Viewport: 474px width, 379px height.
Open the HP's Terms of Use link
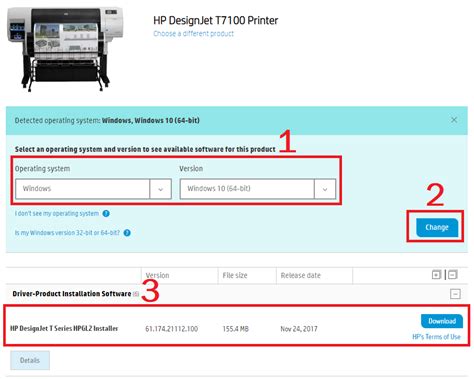(436, 337)
